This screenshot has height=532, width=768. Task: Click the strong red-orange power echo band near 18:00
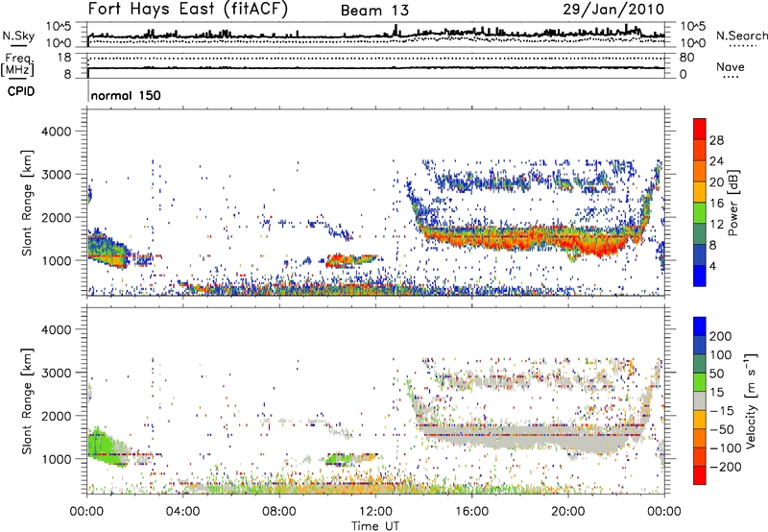[520, 239]
